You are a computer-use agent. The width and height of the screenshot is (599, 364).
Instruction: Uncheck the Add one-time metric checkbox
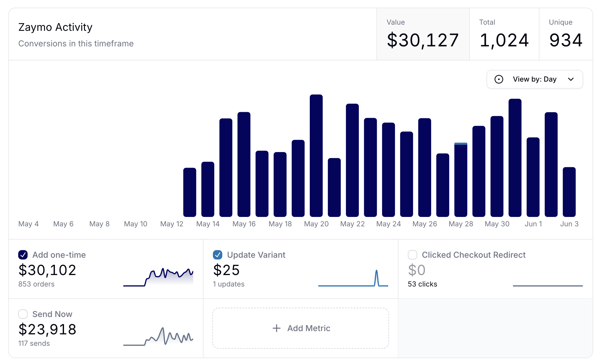point(23,255)
